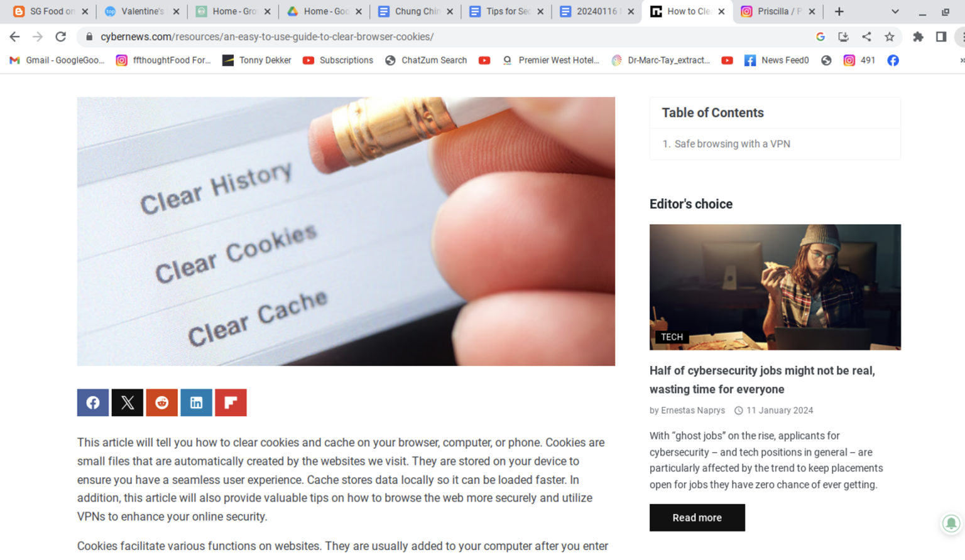Image resolution: width=965 pixels, height=560 pixels.
Task: Show more bookmarks overflow chevron
Action: pos(961,60)
